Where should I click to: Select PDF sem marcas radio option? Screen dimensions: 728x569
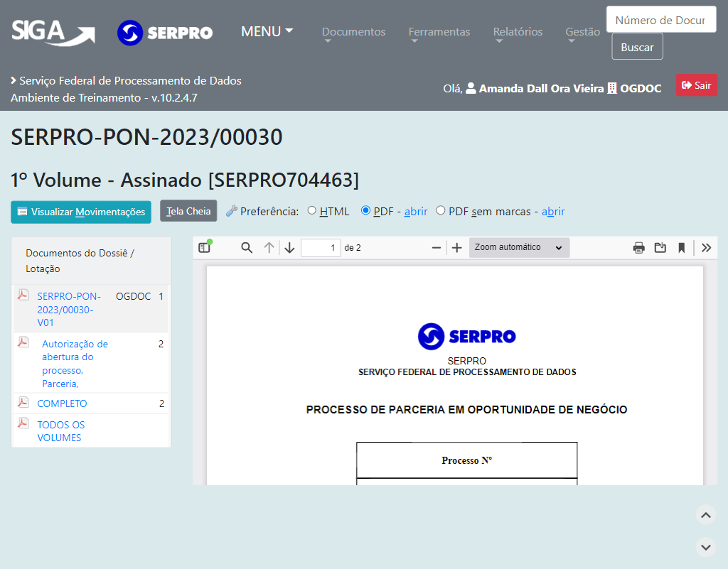click(441, 210)
